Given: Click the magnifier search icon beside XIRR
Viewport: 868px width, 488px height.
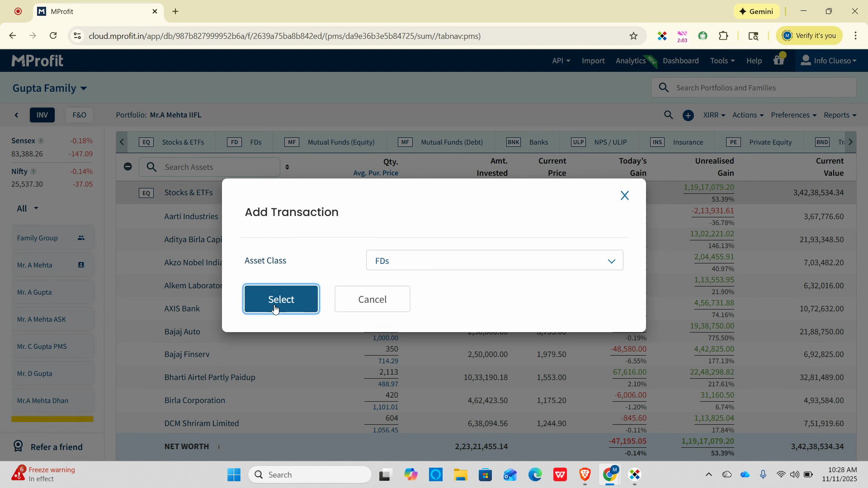Looking at the screenshot, I should tap(668, 115).
